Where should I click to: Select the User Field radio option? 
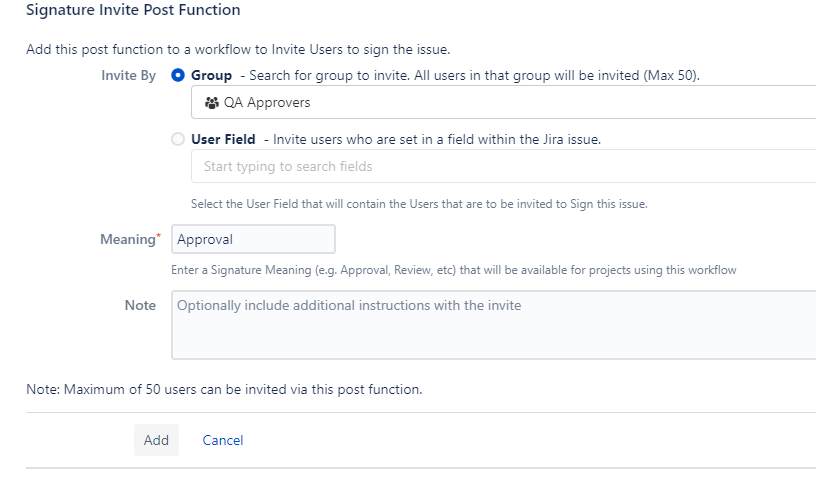pyautogui.click(x=178, y=140)
